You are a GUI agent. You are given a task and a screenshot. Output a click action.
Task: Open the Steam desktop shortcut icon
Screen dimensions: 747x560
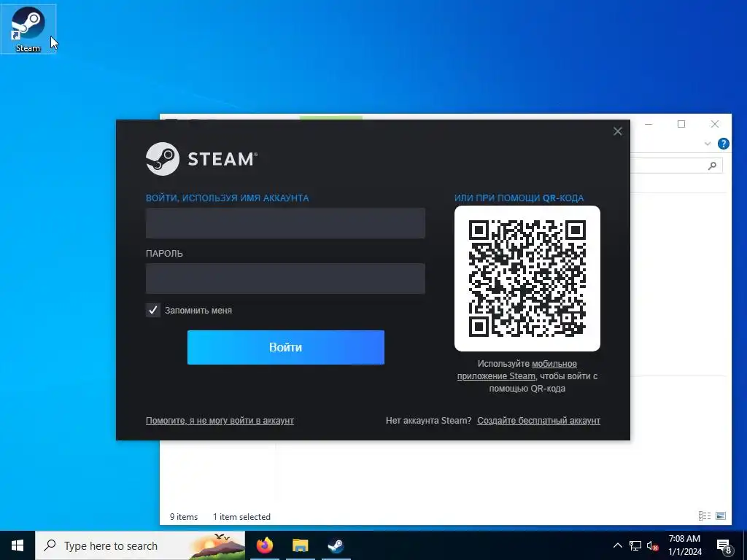28,28
